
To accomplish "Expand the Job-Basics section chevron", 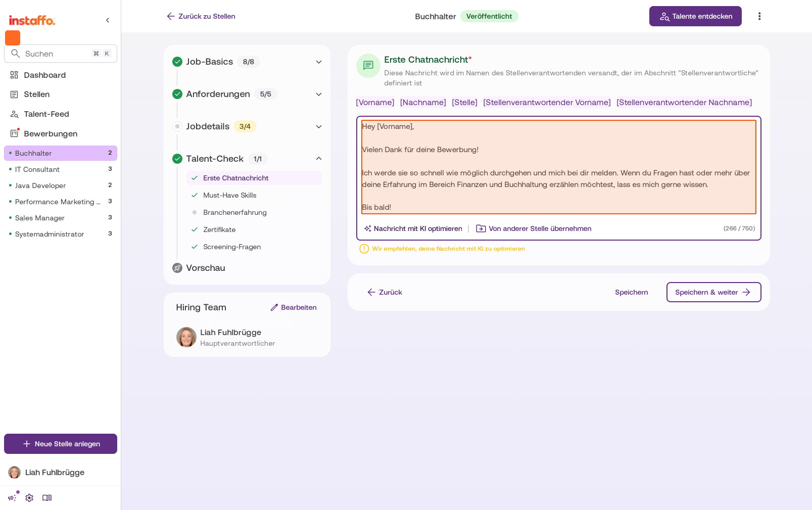I will pos(319,62).
